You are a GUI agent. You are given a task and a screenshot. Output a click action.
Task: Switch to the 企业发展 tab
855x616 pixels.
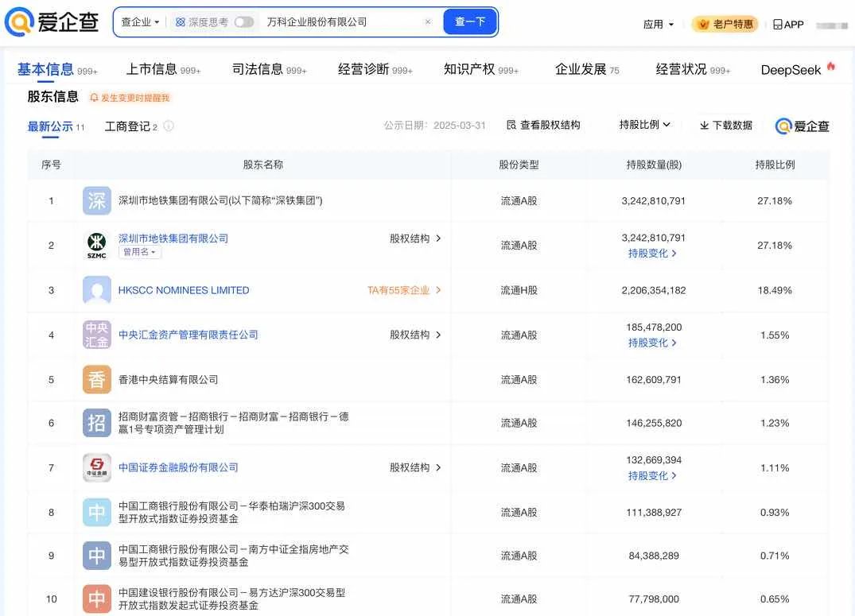(587, 70)
